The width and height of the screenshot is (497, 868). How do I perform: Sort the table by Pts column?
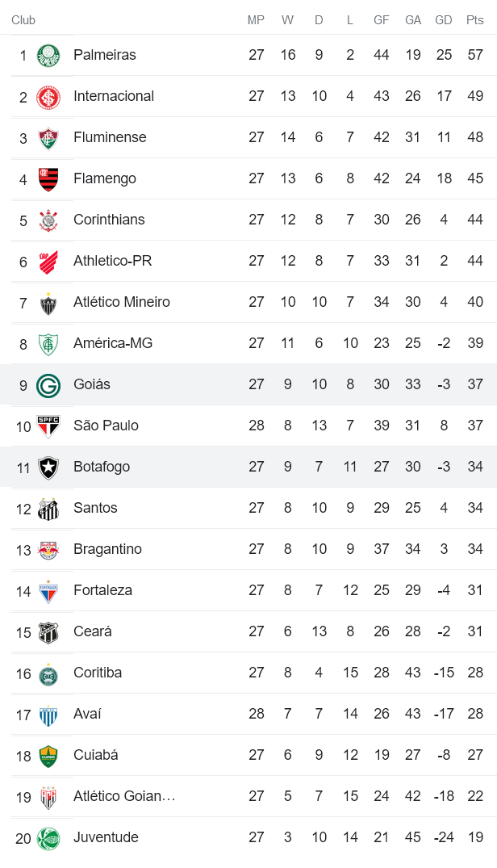[474, 20]
